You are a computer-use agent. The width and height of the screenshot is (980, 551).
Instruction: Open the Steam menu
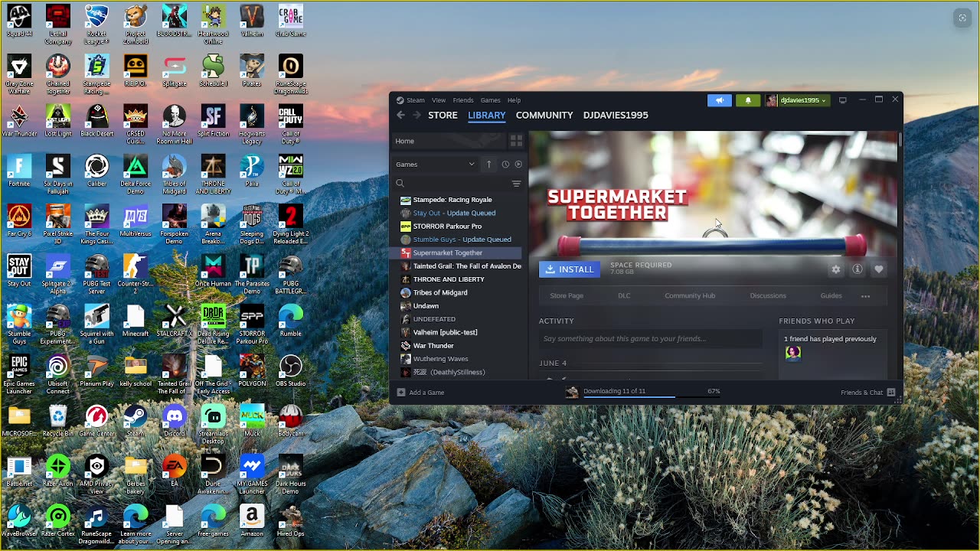[416, 100]
